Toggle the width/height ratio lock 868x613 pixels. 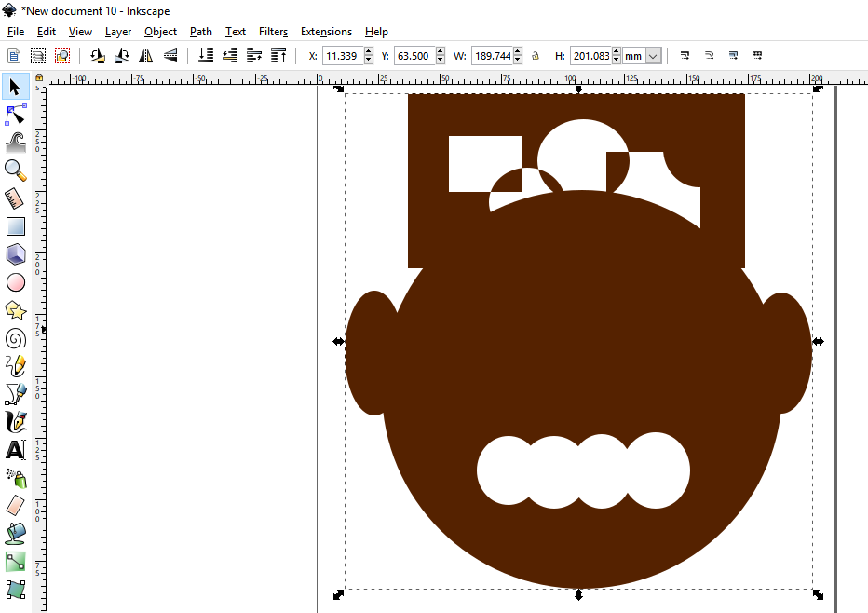coord(536,56)
